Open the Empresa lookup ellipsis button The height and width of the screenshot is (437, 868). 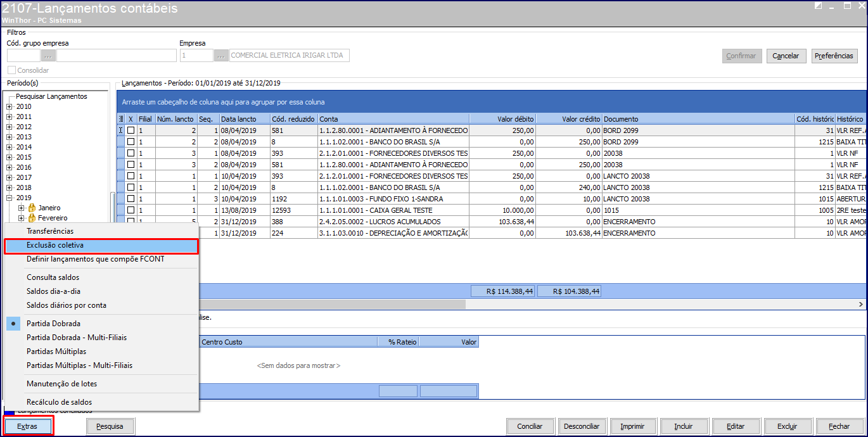point(221,56)
